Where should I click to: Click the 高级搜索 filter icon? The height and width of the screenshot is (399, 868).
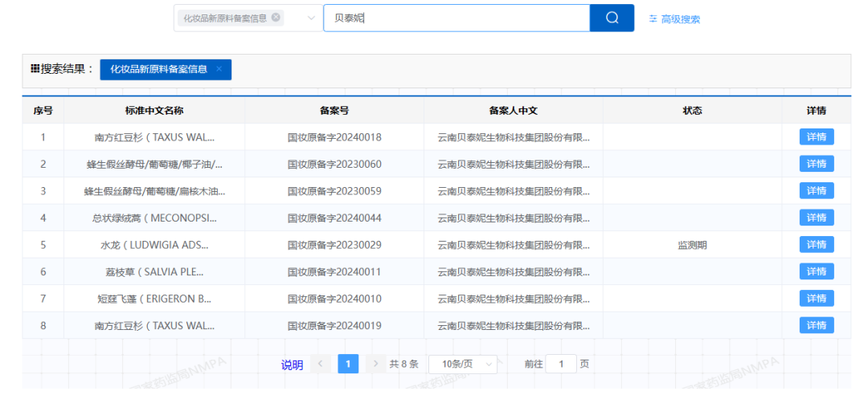click(653, 18)
